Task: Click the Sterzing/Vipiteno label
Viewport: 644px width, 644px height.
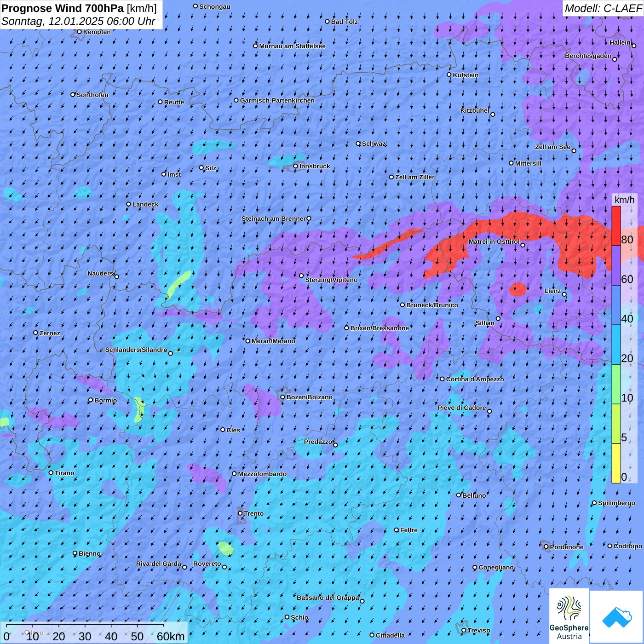Action: 331,280
